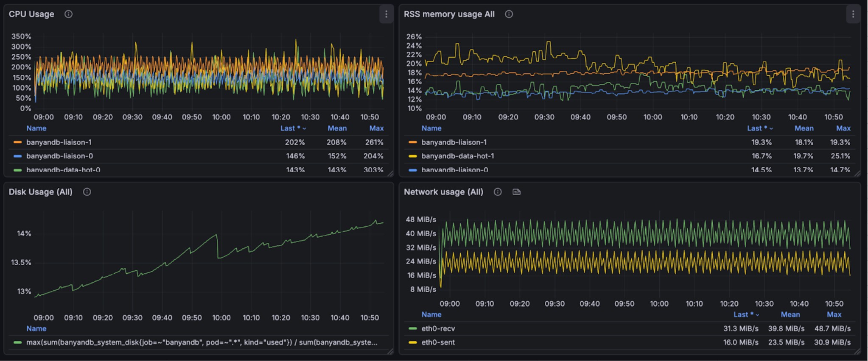Toggle eth0-recv series in Network legend
The image size is (868, 361).
438,328
